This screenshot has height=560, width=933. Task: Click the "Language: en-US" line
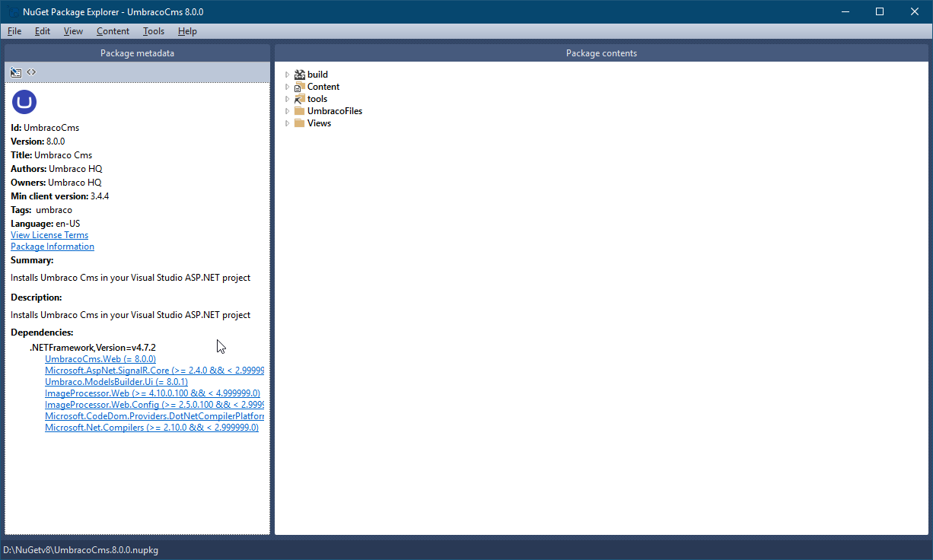point(45,224)
